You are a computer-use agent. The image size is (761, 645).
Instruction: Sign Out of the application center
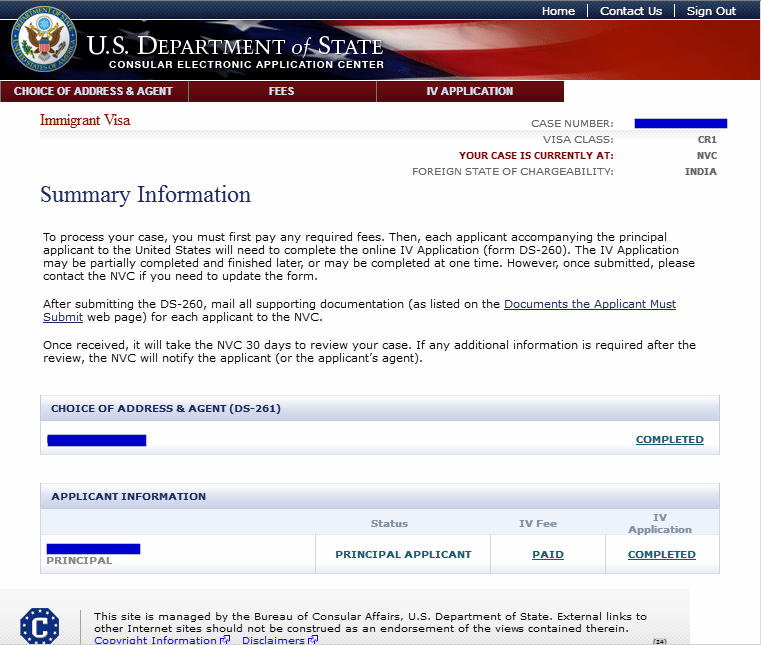[711, 11]
